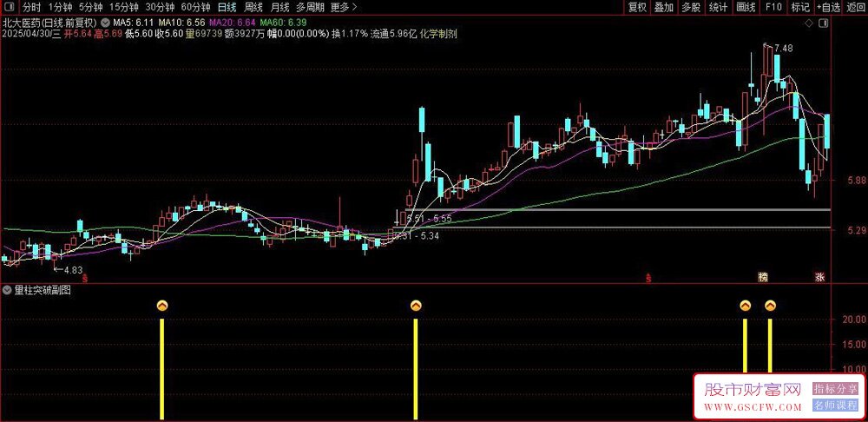
Task: Click red S marker below the 4.83 label
Action: click(84, 279)
